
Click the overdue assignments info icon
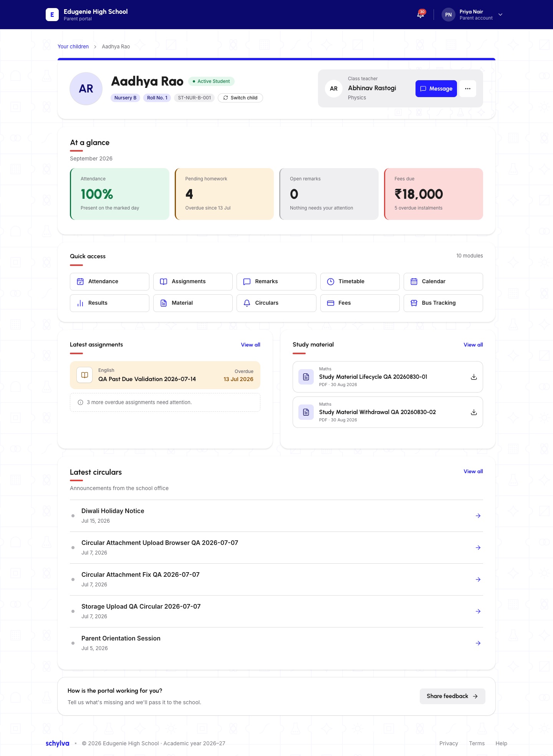80,403
